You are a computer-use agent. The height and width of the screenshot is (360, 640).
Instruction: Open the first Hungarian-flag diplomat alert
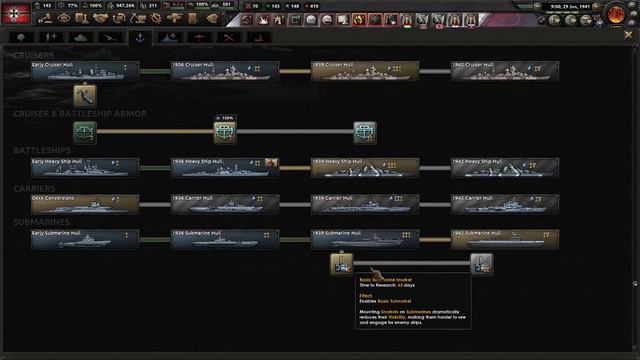pyautogui.click(x=407, y=20)
